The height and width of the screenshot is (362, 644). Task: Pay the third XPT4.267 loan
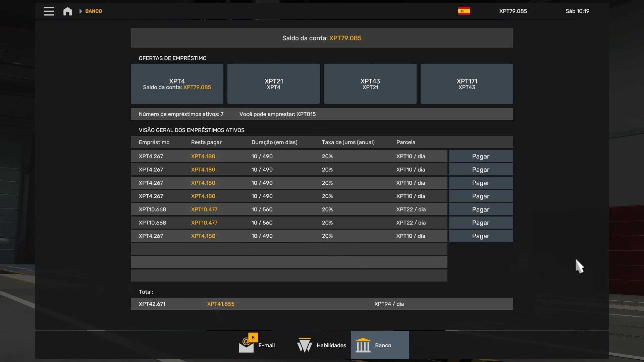[481, 183]
